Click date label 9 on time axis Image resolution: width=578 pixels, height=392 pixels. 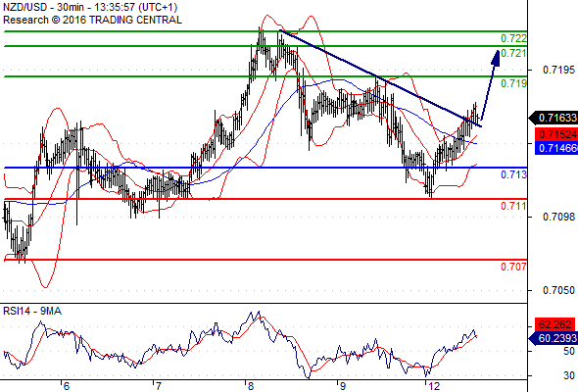click(x=343, y=386)
